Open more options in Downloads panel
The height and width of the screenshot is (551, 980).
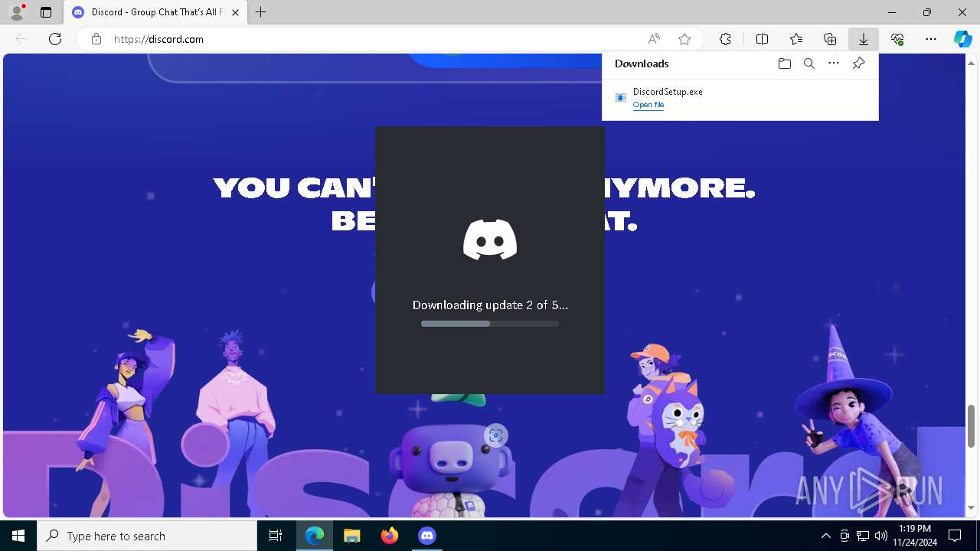834,64
